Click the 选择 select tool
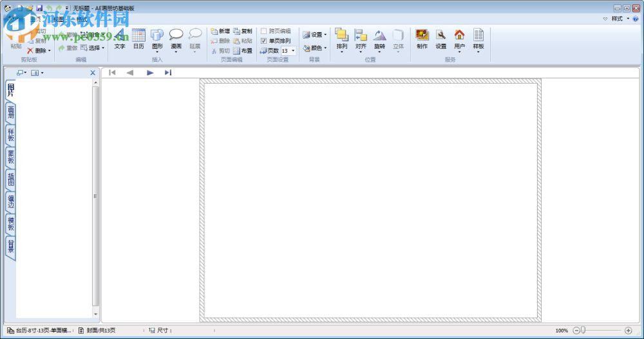This screenshot has width=644, height=339. pos(92,48)
